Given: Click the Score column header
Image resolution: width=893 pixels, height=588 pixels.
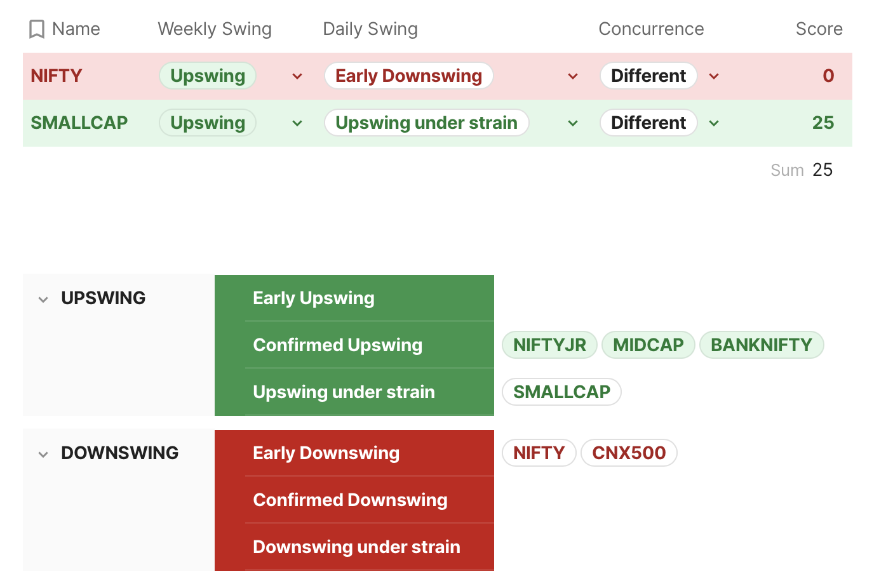Looking at the screenshot, I should tap(818, 29).
